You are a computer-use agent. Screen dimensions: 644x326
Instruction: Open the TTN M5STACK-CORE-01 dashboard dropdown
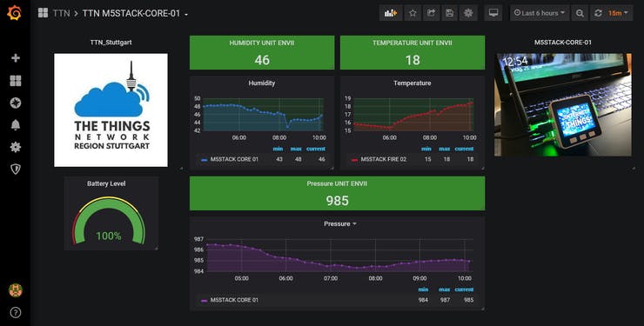pyautogui.click(x=135, y=14)
